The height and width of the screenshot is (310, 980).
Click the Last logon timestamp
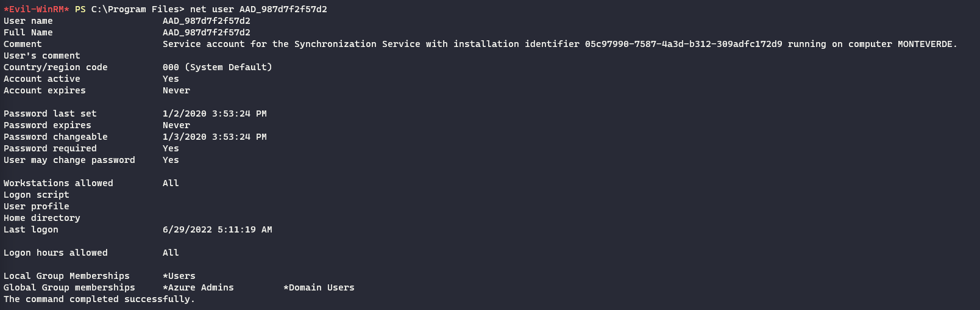click(217, 229)
